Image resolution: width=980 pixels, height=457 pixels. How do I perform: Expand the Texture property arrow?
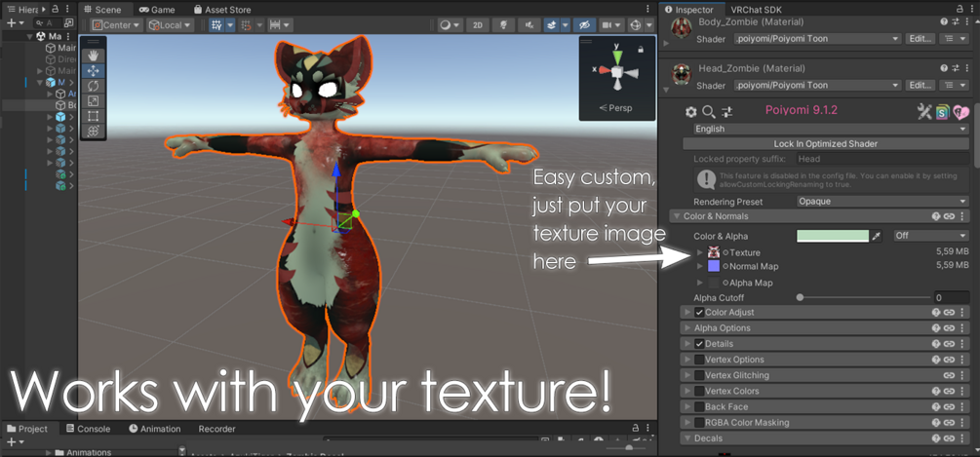pyautogui.click(x=700, y=252)
